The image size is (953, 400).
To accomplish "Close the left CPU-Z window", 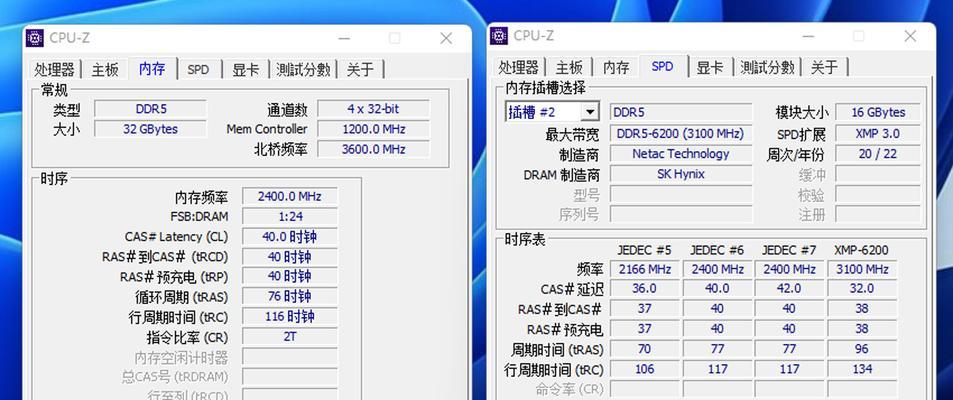I will 446,38.
